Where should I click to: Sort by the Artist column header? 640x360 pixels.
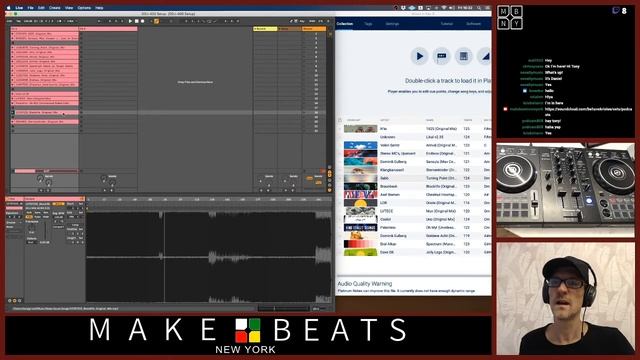coord(384,120)
